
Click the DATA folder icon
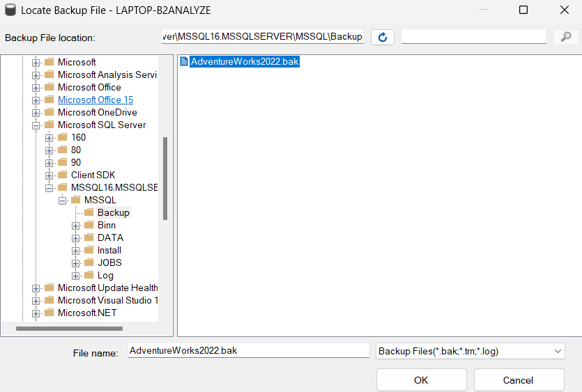tap(89, 237)
